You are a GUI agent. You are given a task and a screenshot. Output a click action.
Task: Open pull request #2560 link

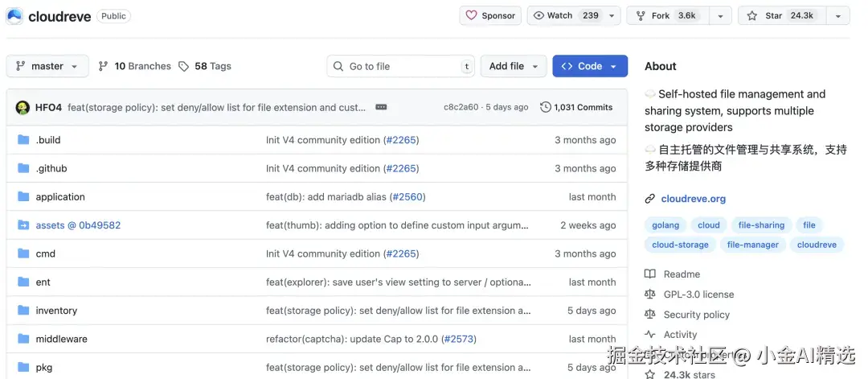(x=407, y=196)
